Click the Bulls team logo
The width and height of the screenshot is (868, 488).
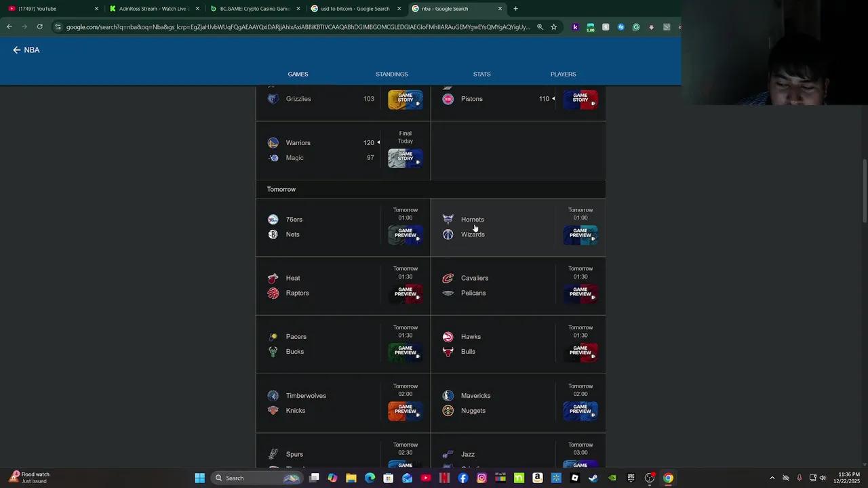(448, 352)
